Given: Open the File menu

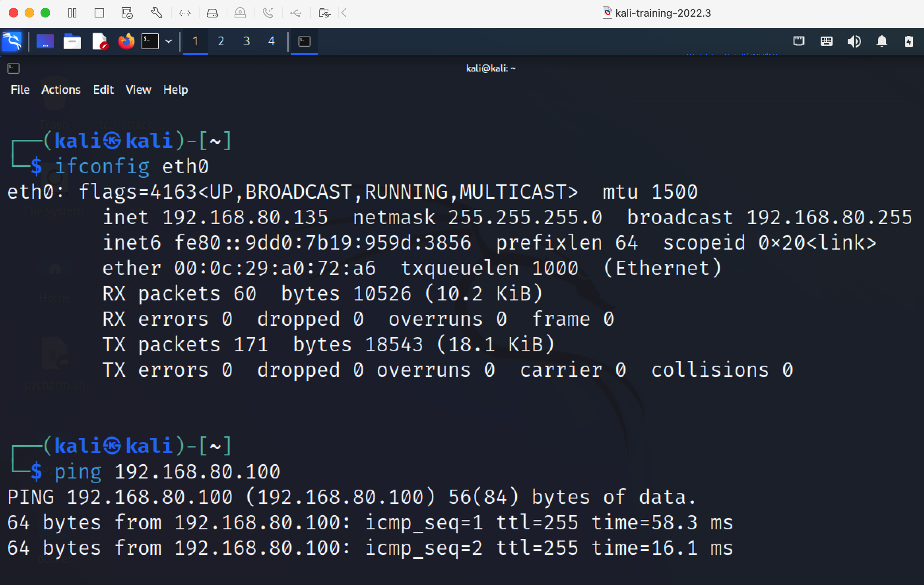Looking at the screenshot, I should click(x=20, y=90).
